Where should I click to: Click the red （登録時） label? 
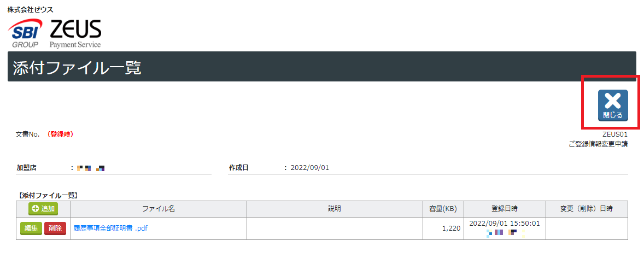point(60,134)
